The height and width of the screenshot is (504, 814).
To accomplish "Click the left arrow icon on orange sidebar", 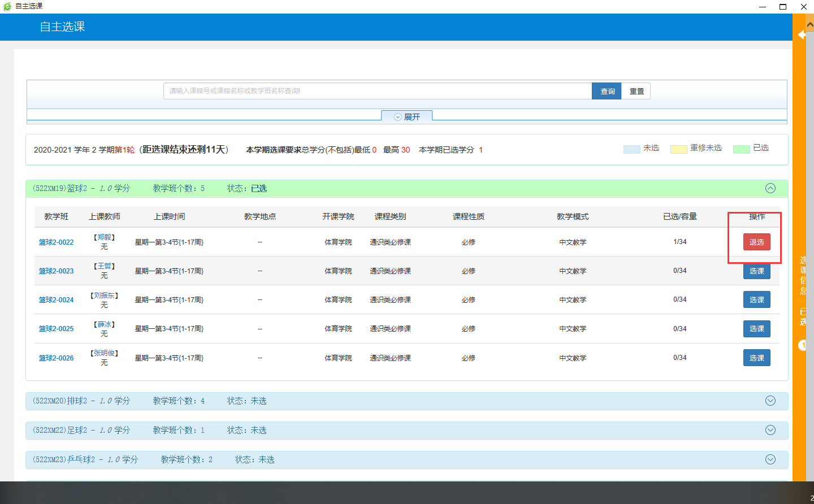I will [x=802, y=35].
